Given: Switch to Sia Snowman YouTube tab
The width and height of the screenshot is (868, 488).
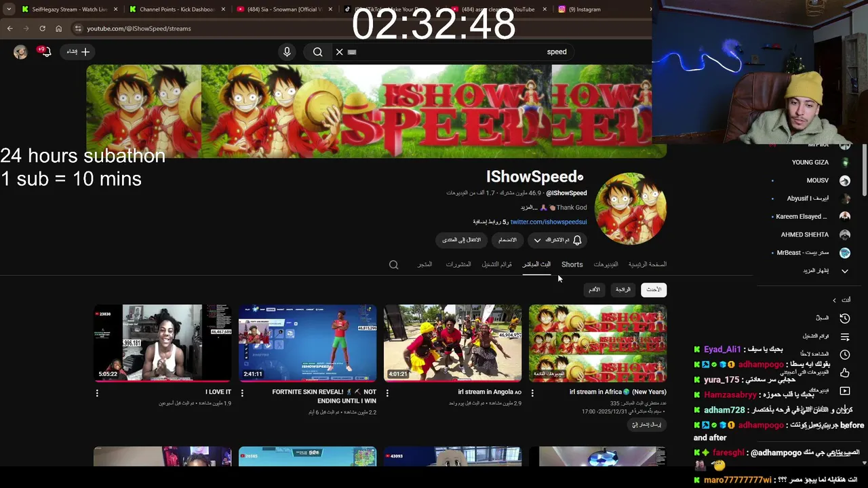Looking at the screenshot, I should tap(283, 9).
